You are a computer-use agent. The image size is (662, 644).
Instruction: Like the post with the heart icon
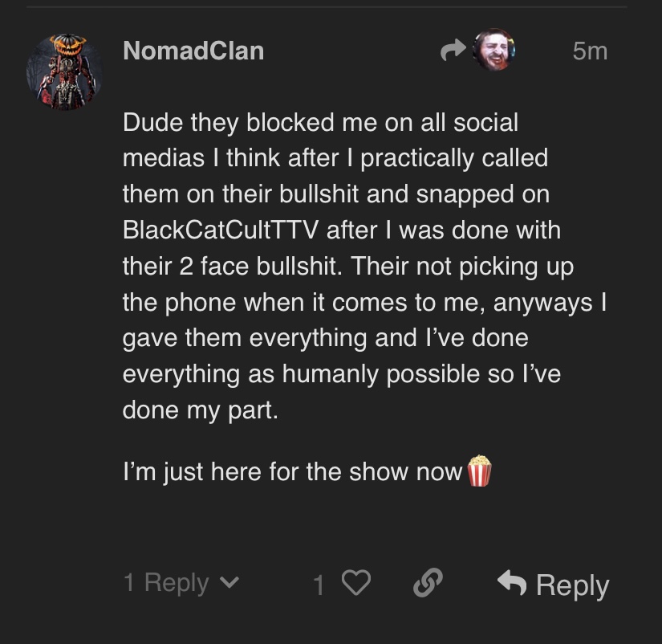[357, 584]
